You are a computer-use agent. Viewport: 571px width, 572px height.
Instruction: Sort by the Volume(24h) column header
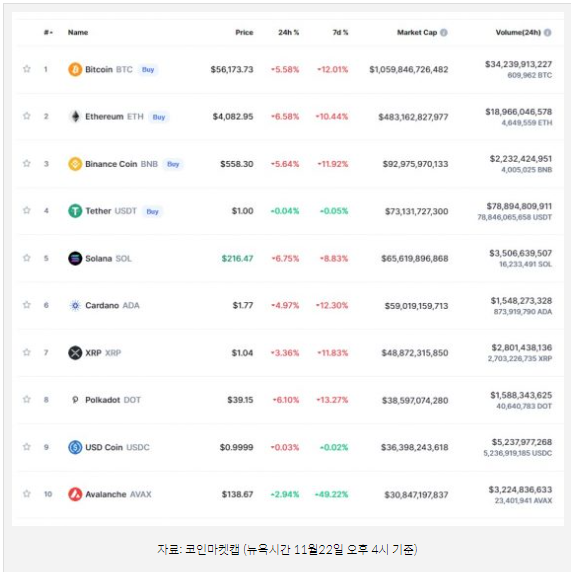(518, 32)
